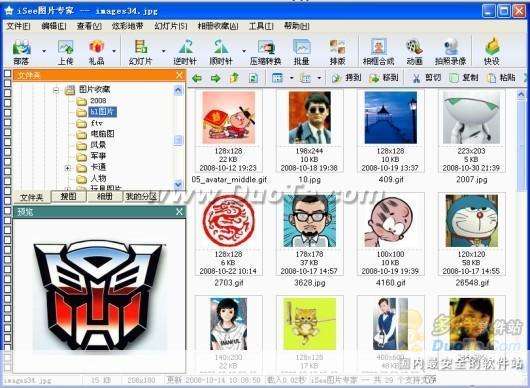The width and height of the screenshot is (530, 388).
Task: Click the thumbnail view mode icon
Action: [277, 78]
